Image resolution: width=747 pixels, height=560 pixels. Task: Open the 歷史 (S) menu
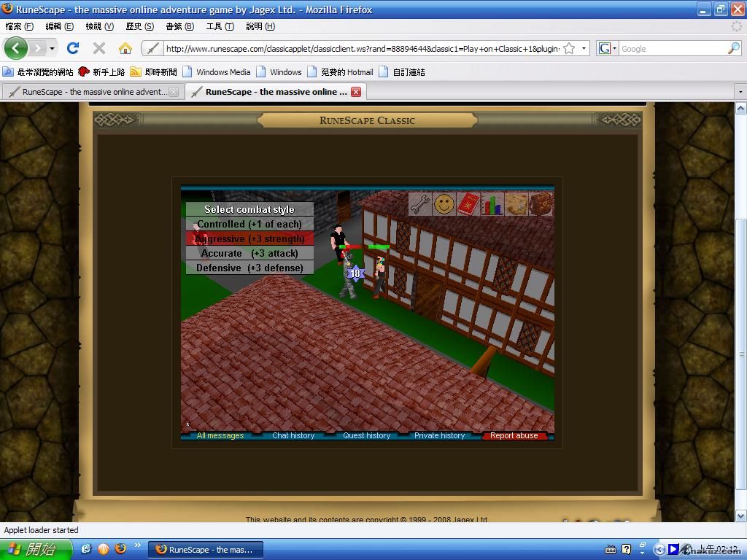(x=139, y=26)
